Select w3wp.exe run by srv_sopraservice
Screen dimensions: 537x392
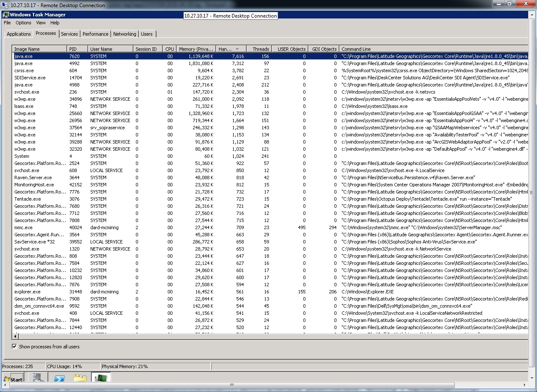270,128
